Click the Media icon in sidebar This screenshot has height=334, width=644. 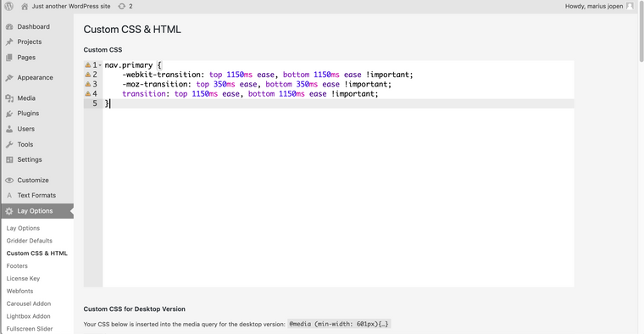(x=9, y=98)
